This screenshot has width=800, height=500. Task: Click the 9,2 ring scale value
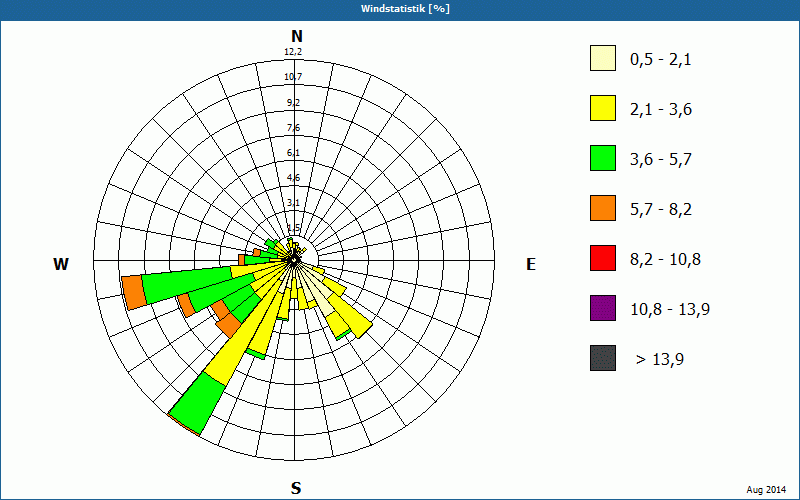[x=293, y=103]
